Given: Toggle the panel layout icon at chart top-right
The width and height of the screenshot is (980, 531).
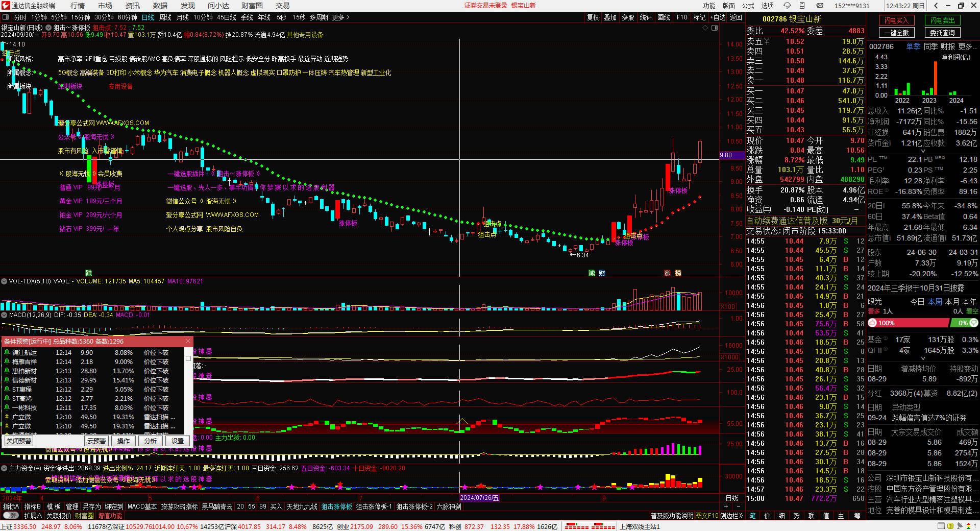Looking at the screenshot, I should tap(715, 28).
